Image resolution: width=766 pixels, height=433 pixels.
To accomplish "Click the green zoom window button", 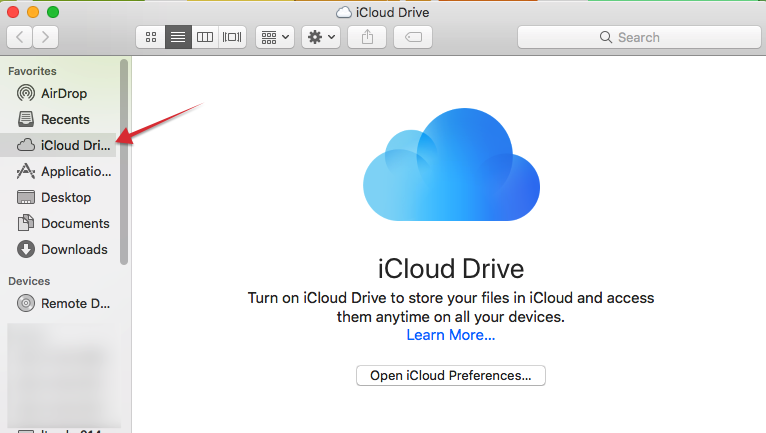I will coord(53,12).
